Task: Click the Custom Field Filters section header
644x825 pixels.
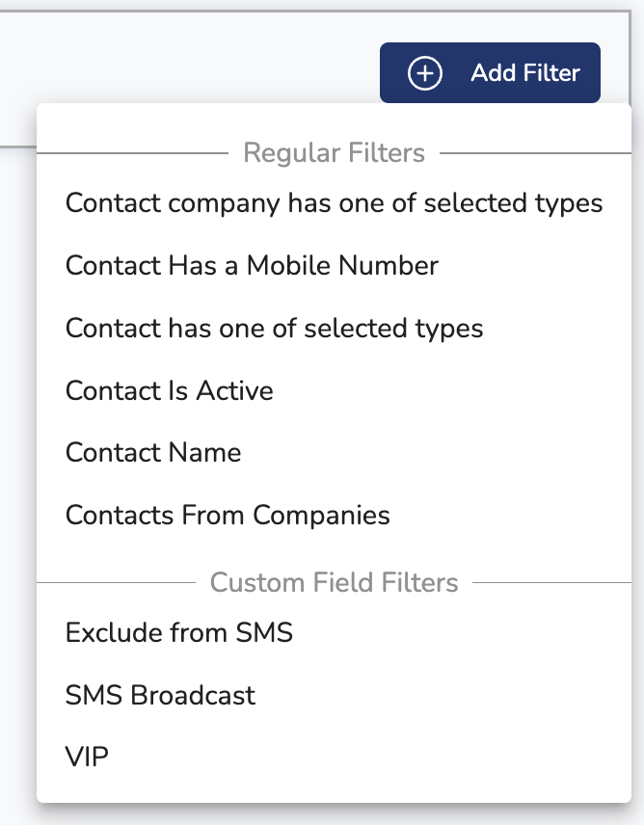Action: click(334, 582)
